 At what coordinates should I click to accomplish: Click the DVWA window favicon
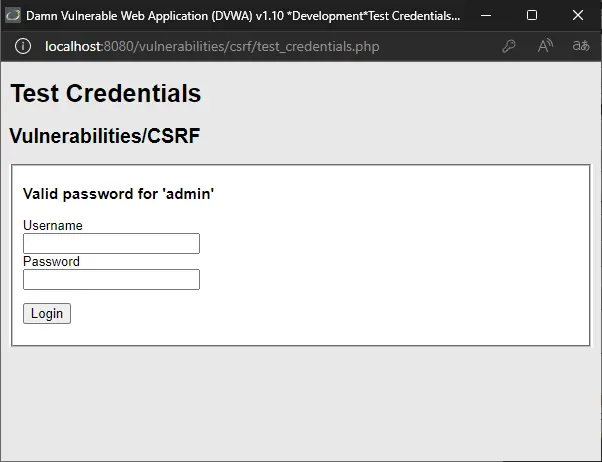point(13,16)
